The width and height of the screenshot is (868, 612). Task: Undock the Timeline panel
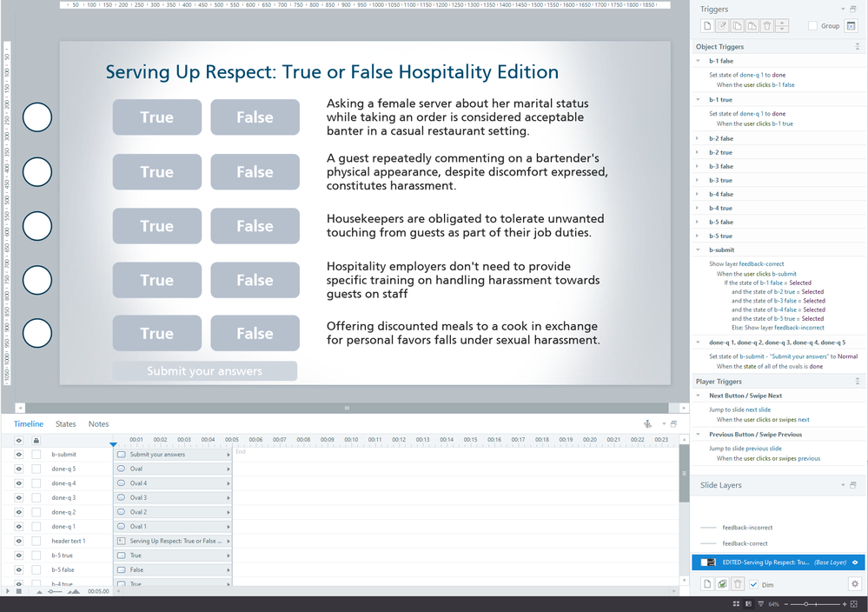point(673,423)
